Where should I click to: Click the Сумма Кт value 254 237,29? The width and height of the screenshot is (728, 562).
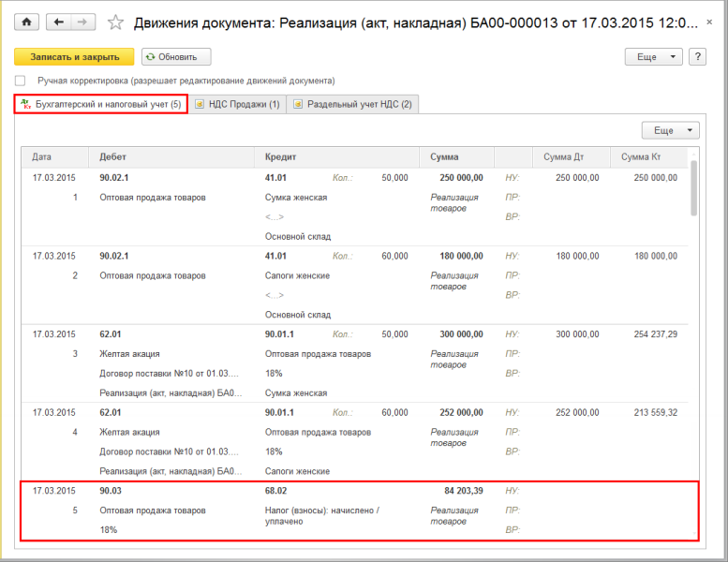(656, 334)
